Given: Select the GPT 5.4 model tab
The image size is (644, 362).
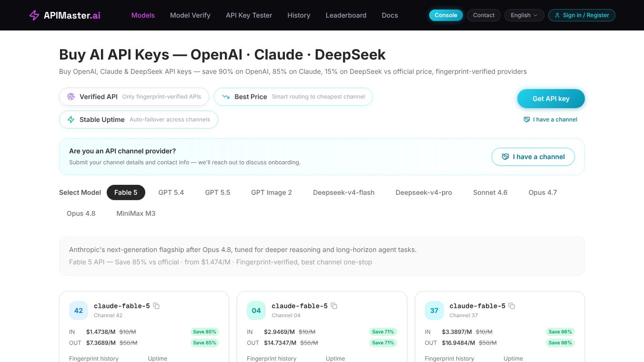Looking at the screenshot, I should pyautogui.click(x=171, y=192).
